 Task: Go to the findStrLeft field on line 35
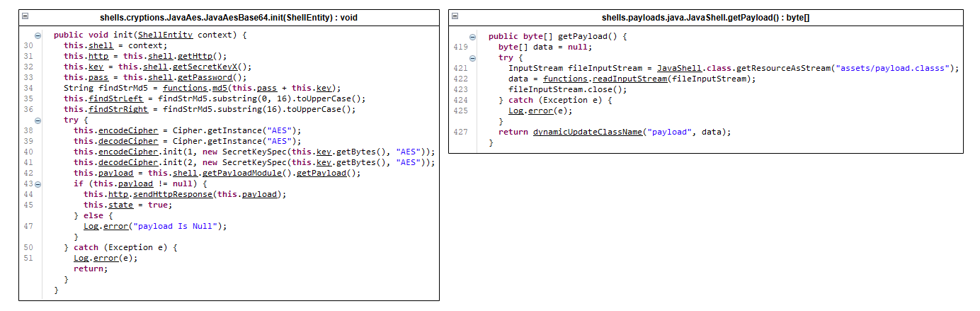pos(115,98)
